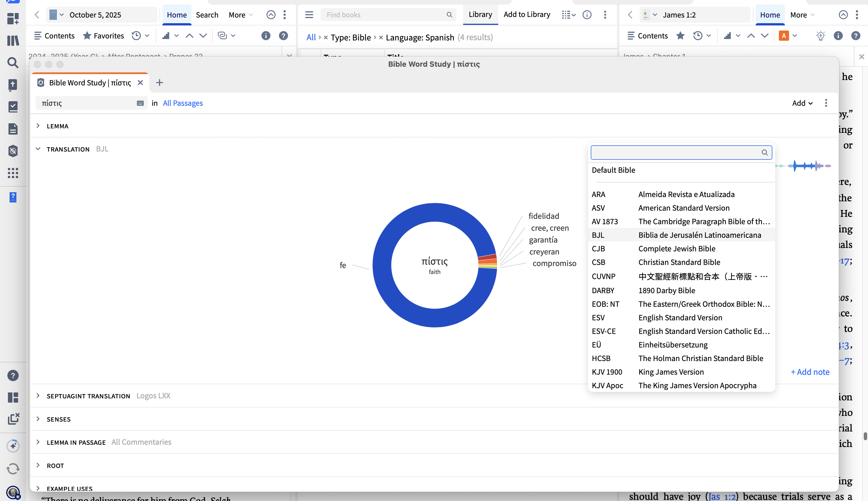Open the keyboard selector in πίστις field
Image resolution: width=868 pixels, height=501 pixels.
click(x=140, y=103)
